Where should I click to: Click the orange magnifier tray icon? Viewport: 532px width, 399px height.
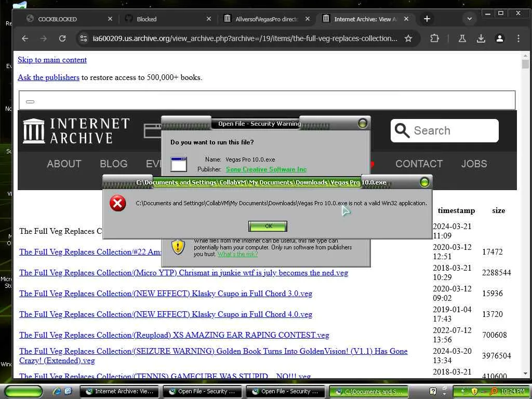tap(494, 391)
